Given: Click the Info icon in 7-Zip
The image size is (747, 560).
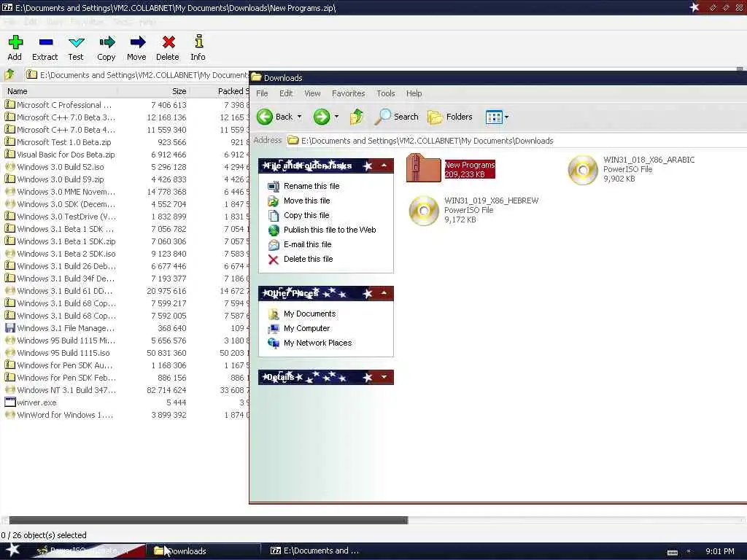Looking at the screenshot, I should pos(198,42).
